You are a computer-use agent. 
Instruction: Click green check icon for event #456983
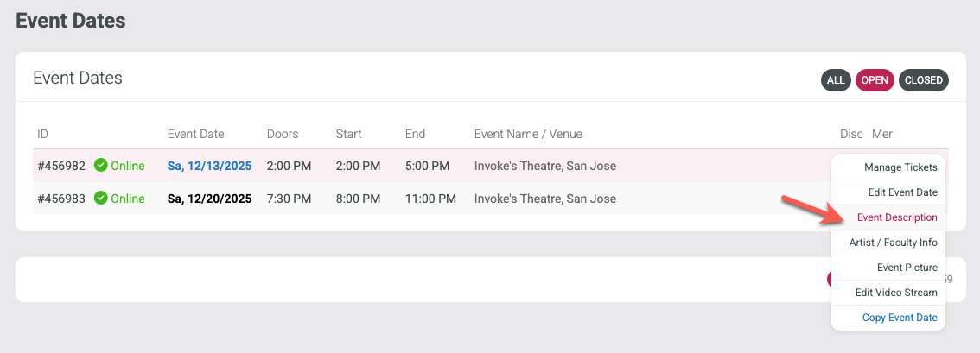100,198
